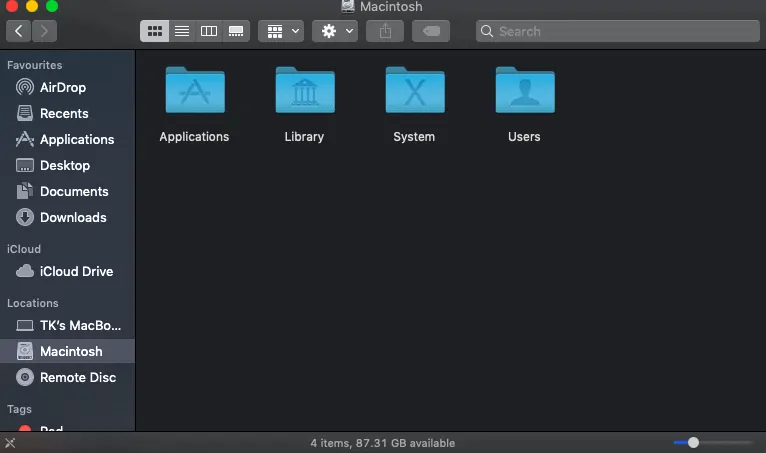The image size is (766, 453).
Task: Open the gear action menu
Action: (335, 31)
